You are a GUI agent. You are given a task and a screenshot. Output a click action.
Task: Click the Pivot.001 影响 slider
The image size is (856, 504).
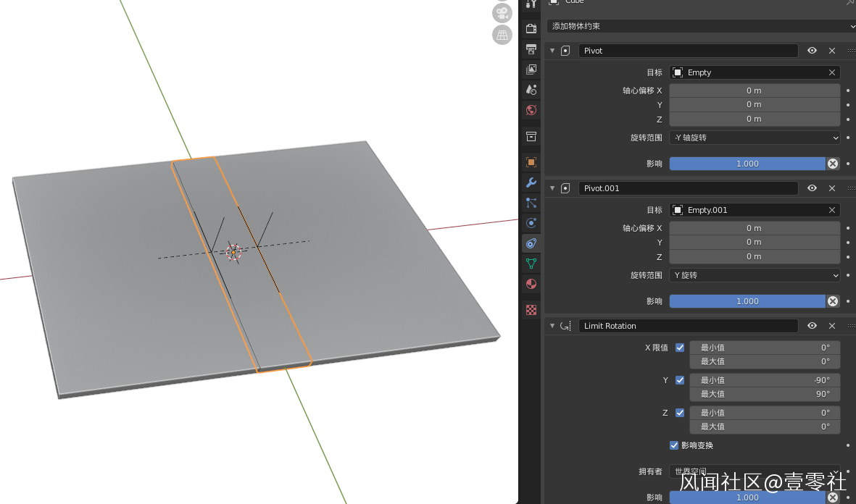coord(747,301)
